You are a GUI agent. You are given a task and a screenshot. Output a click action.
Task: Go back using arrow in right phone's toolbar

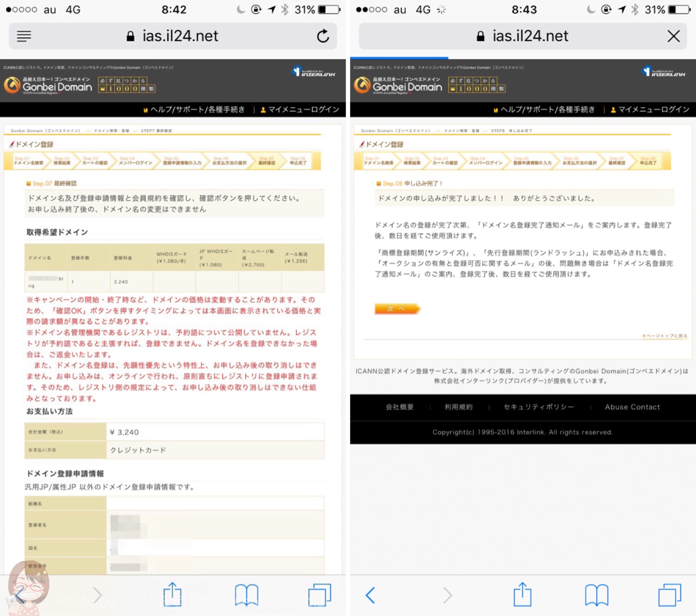coord(370,595)
